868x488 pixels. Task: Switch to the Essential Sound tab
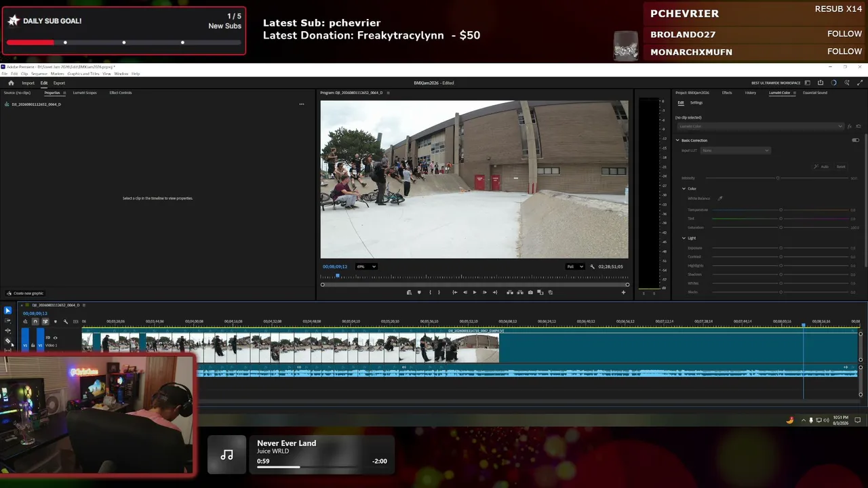coord(815,93)
